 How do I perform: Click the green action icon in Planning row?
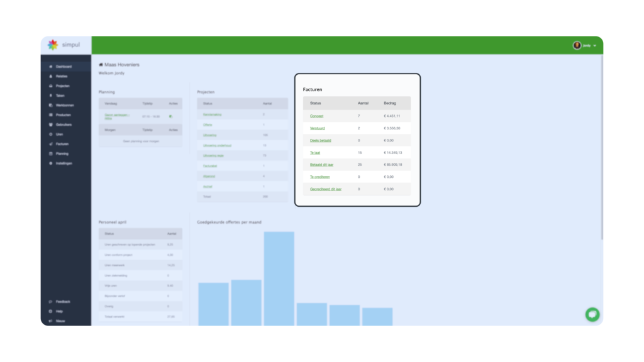171,116
